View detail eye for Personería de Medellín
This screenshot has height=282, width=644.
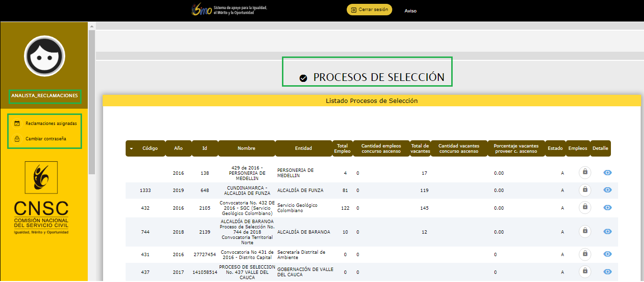pyautogui.click(x=608, y=173)
